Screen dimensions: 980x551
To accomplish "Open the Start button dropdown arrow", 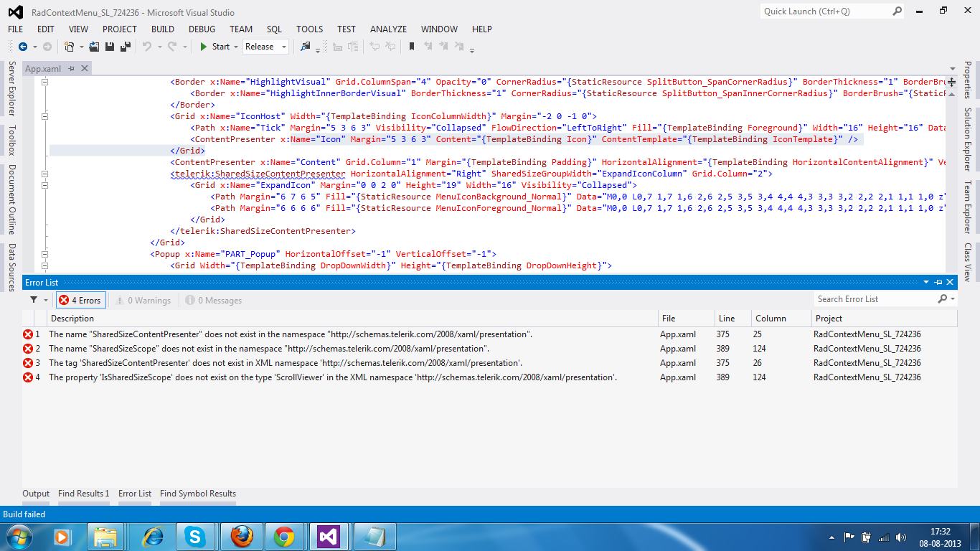I will coord(237,47).
